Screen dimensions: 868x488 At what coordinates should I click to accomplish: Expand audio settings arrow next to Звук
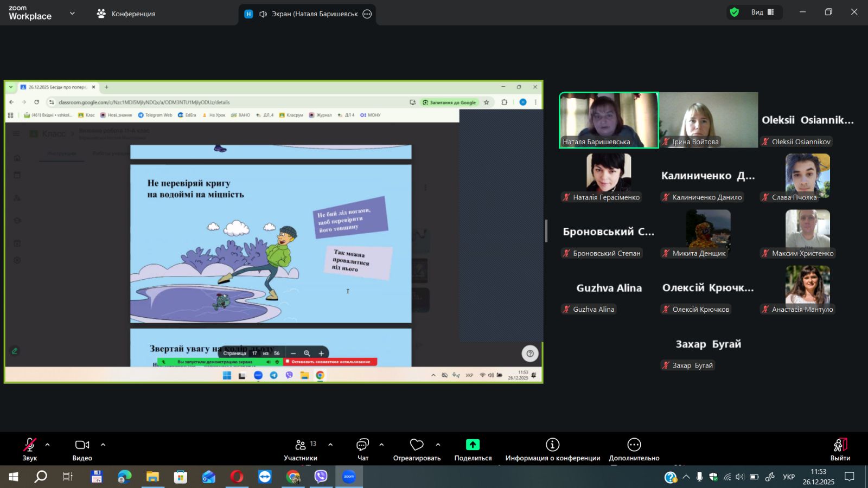48,445
